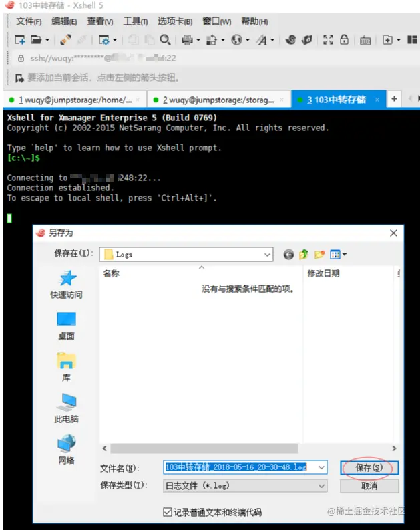Select 桌面 in the places bar
Viewport: 420px width, 530px height.
[67, 327]
